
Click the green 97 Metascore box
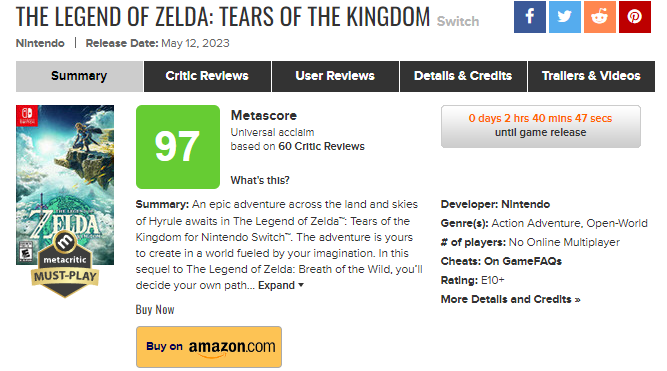(x=178, y=147)
